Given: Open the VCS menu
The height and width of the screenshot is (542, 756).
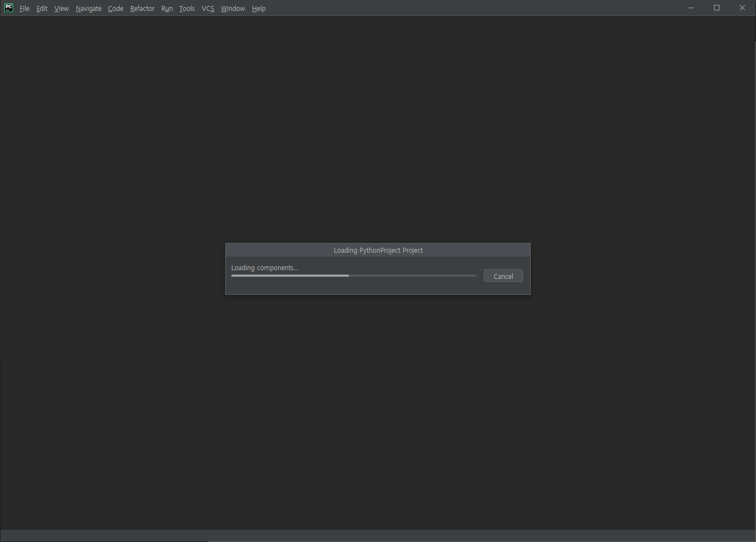Looking at the screenshot, I should pyautogui.click(x=208, y=8).
